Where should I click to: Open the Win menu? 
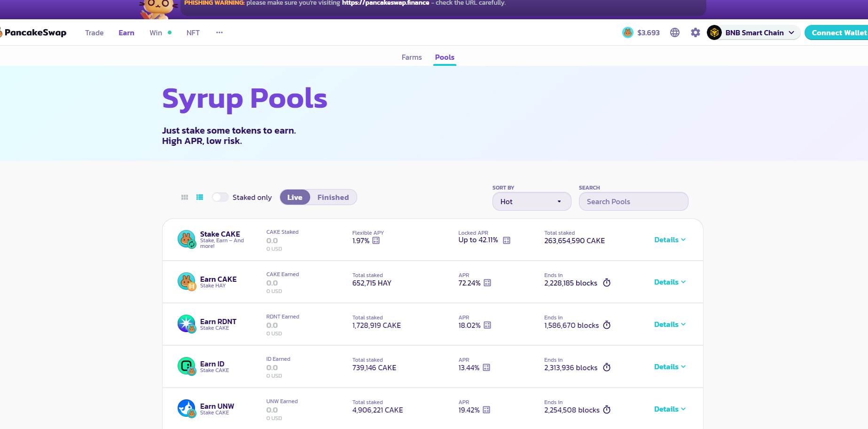pyautogui.click(x=156, y=32)
